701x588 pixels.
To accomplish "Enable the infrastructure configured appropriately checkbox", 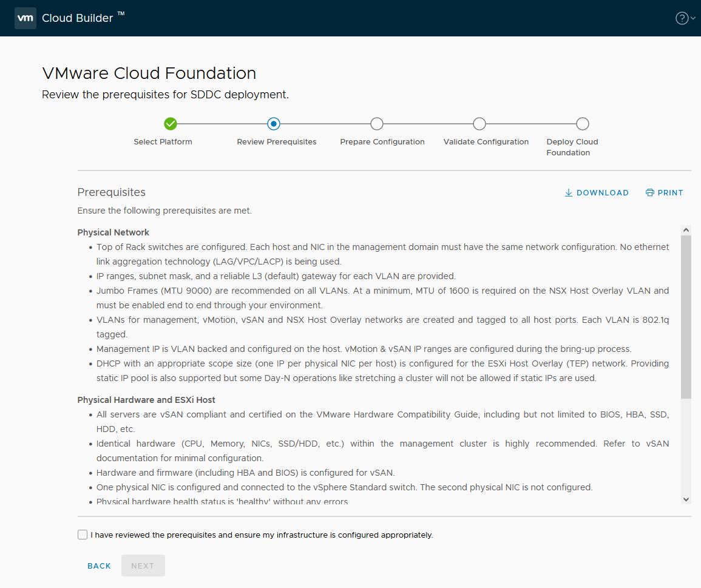I will click(x=83, y=535).
